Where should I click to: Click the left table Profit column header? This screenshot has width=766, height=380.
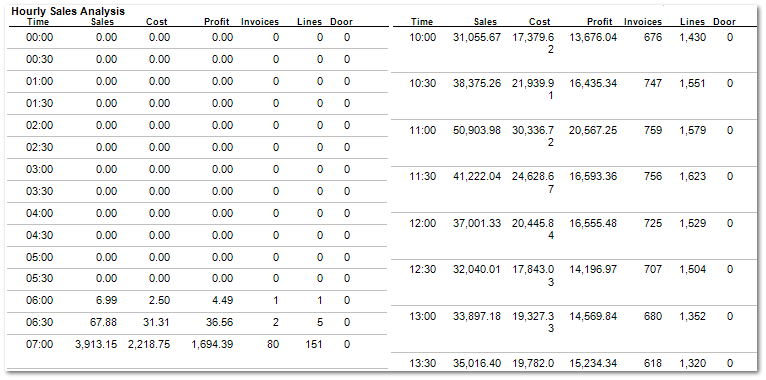(217, 21)
